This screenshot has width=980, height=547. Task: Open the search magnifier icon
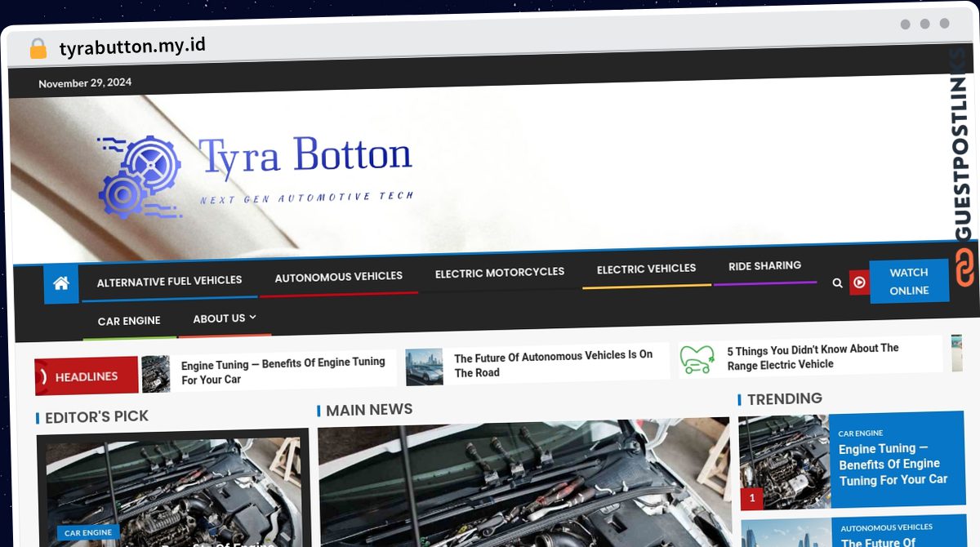pyautogui.click(x=837, y=282)
